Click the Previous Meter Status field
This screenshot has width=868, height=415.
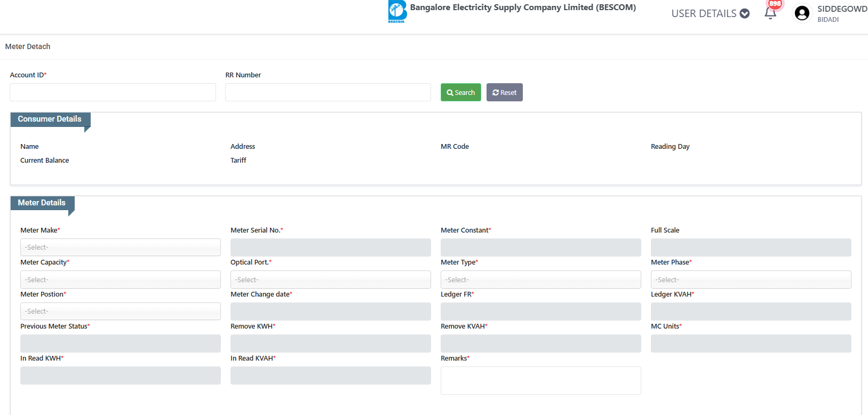click(x=121, y=344)
